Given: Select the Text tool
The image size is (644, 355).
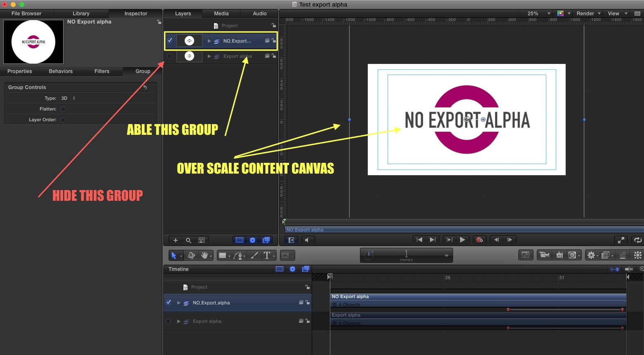Looking at the screenshot, I should pyautogui.click(x=267, y=256).
